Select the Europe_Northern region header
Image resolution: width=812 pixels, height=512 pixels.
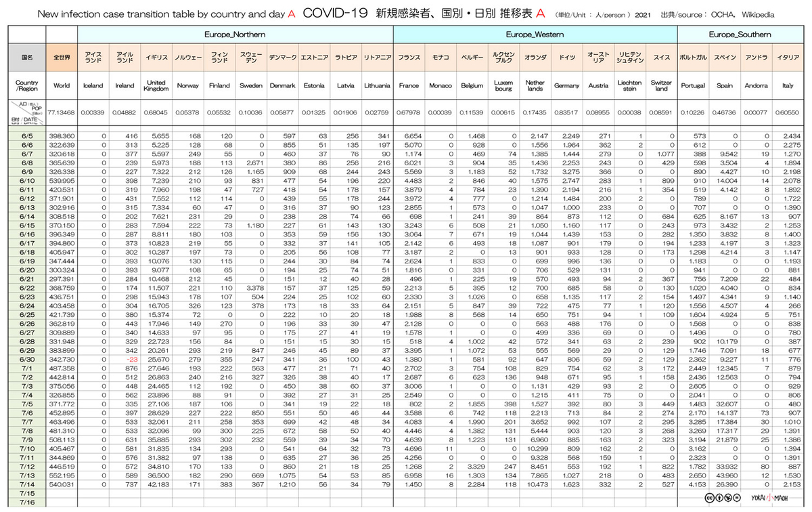click(235, 34)
